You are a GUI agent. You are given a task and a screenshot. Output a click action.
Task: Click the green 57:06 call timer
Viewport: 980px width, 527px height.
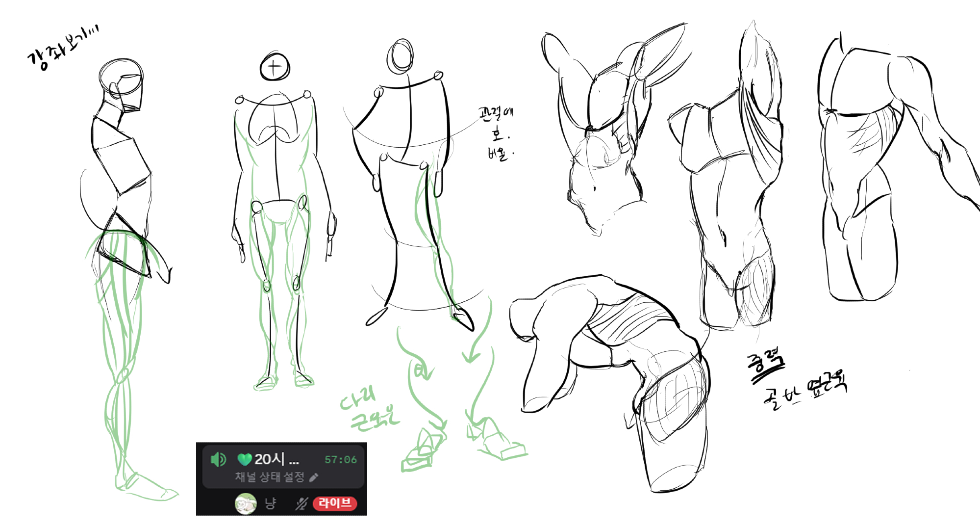pyautogui.click(x=340, y=460)
